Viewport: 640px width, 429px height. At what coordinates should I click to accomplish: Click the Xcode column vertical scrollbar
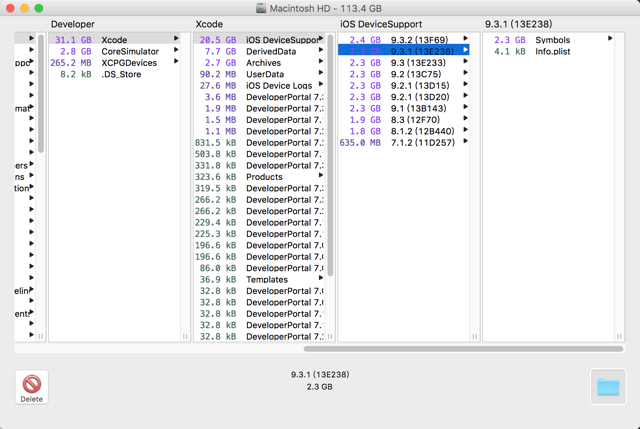coord(330,155)
